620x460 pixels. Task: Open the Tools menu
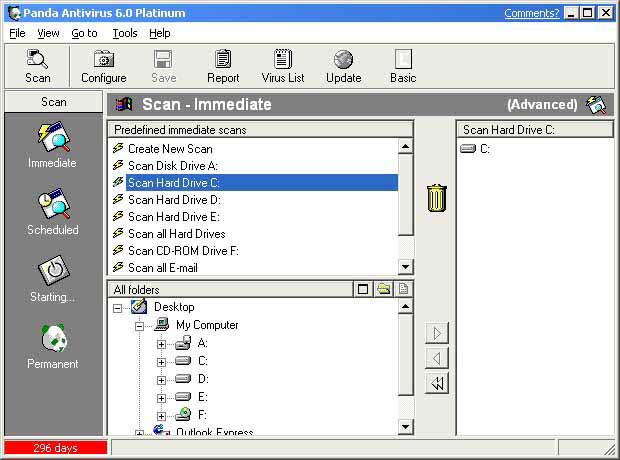[125, 33]
